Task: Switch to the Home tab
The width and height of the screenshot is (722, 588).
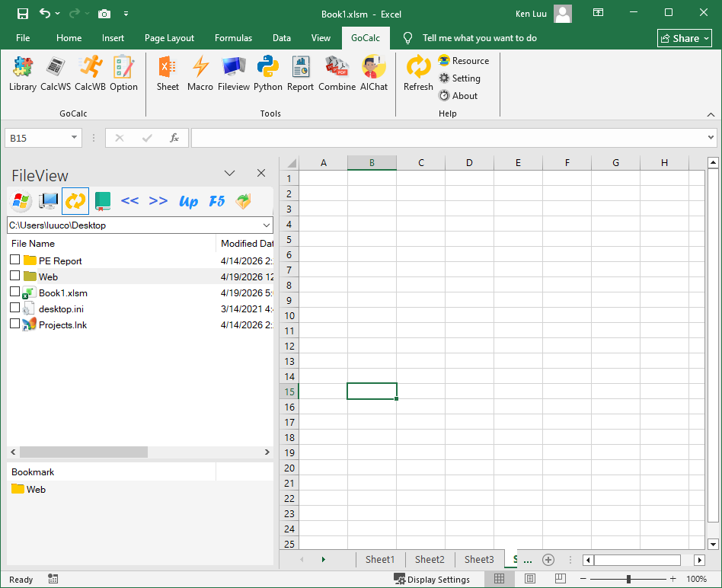Action: [x=69, y=38]
